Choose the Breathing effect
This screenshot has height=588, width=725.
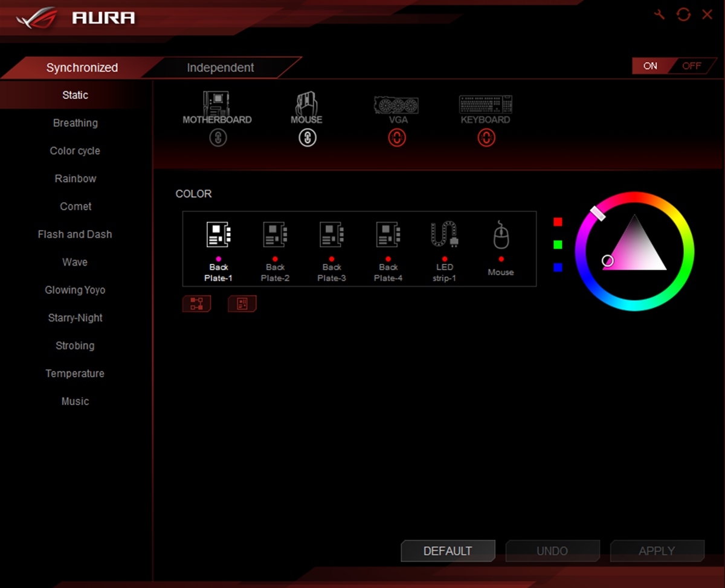76,123
